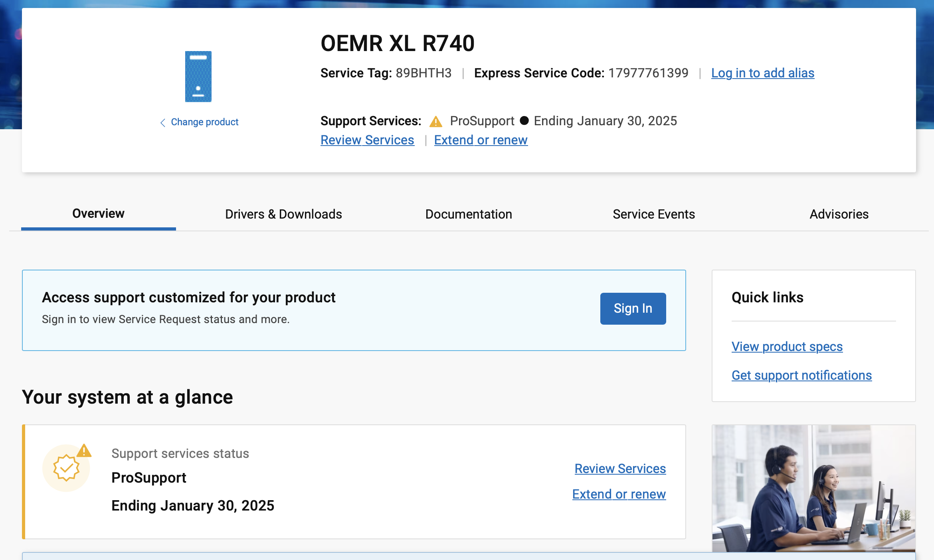This screenshot has width=934, height=560.
Task: Click the support services status badge icon
Action: point(67,467)
